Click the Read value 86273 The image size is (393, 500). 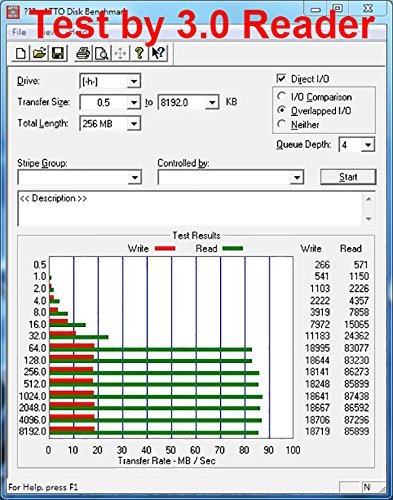pos(356,372)
